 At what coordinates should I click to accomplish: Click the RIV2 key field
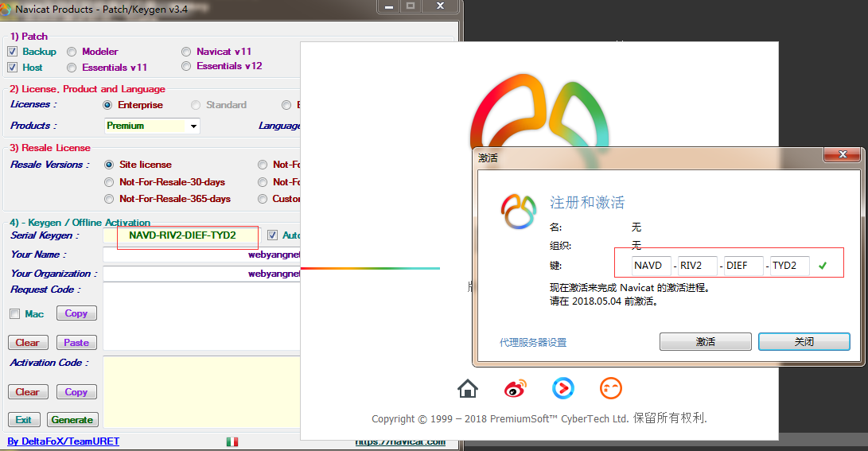click(x=698, y=266)
